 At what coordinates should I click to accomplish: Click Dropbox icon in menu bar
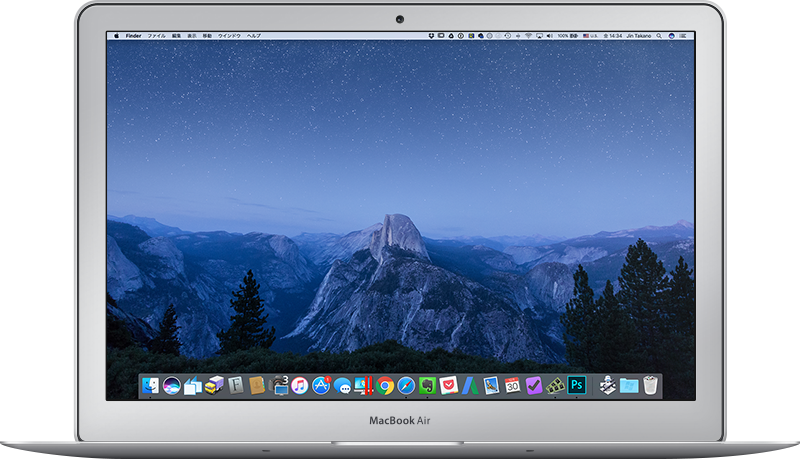pyautogui.click(x=431, y=36)
